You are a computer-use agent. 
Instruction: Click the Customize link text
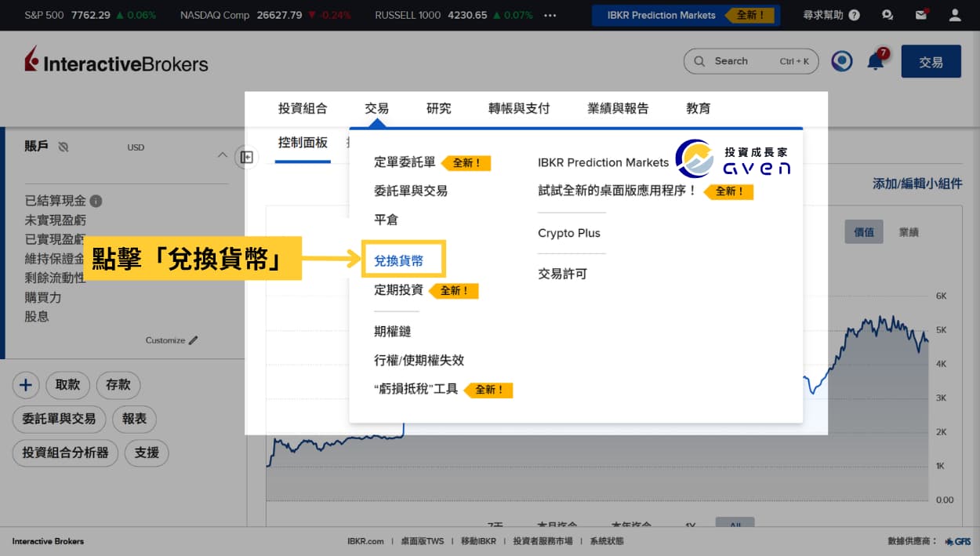click(x=165, y=340)
